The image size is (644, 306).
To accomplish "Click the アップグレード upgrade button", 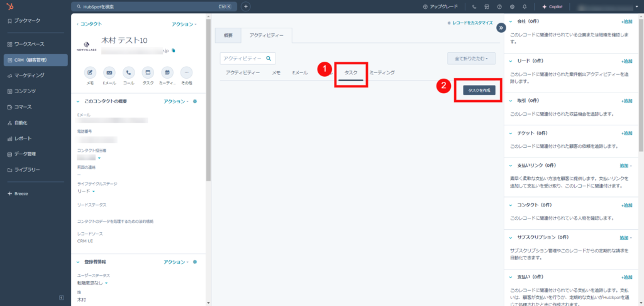I will [x=440, y=6].
